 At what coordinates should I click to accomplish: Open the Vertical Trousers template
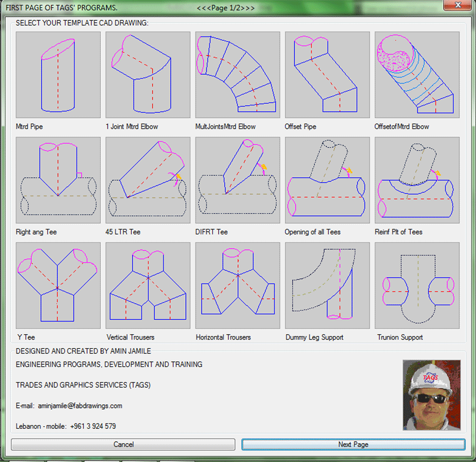point(148,286)
